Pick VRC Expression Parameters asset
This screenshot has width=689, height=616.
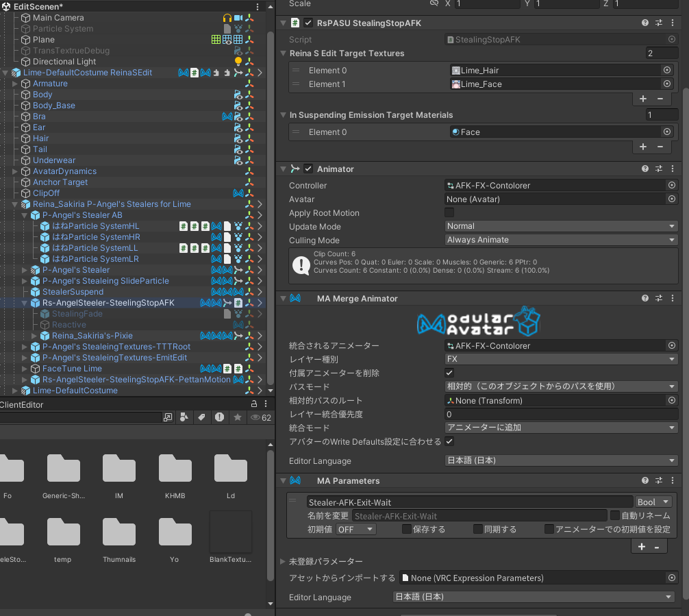click(672, 578)
